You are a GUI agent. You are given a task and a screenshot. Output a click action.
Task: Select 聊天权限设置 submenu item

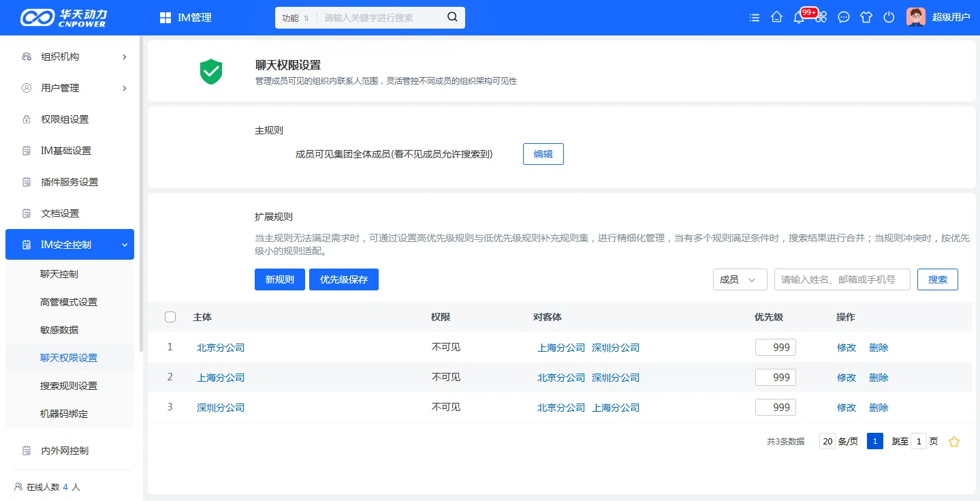[69, 358]
